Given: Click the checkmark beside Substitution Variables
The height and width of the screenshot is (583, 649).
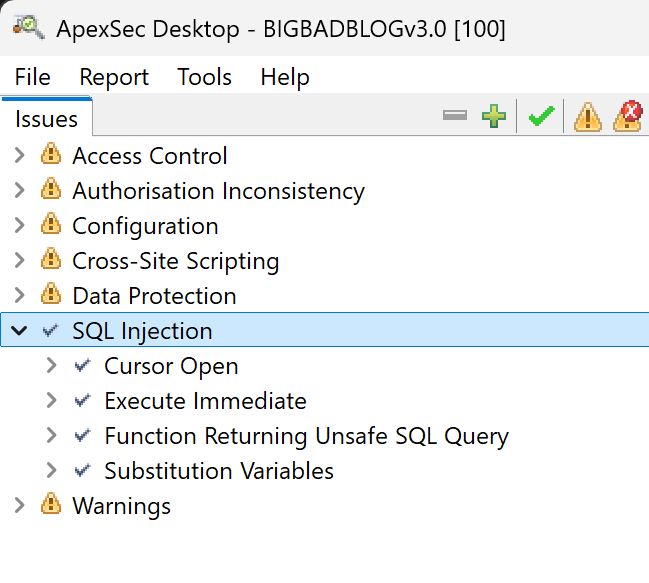Looking at the screenshot, I should coord(82,470).
